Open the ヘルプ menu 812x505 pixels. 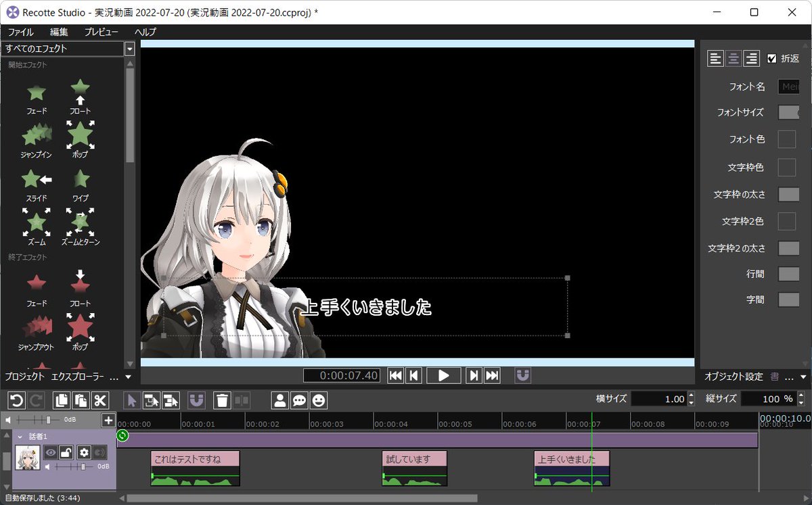click(x=145, y=32)
